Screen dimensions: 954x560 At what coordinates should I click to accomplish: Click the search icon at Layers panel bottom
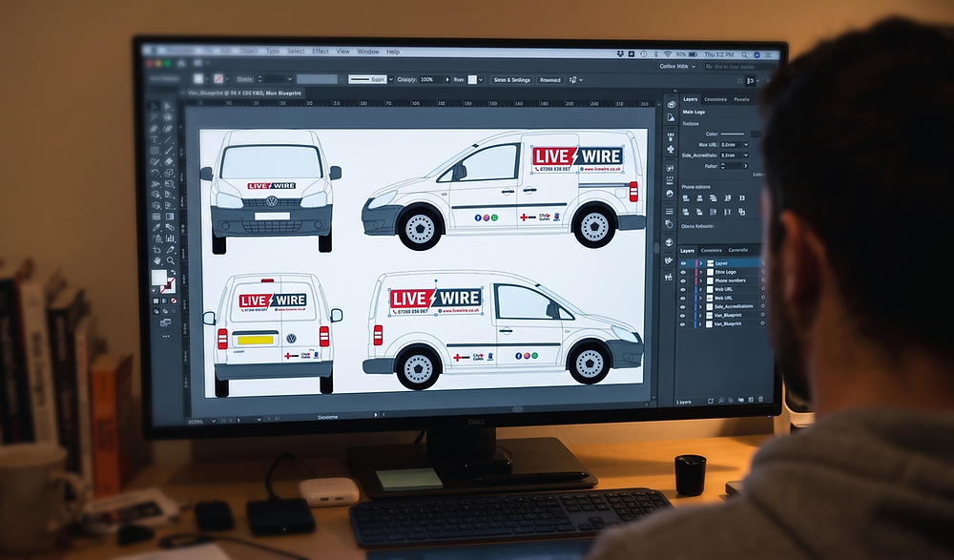[721, 400]
